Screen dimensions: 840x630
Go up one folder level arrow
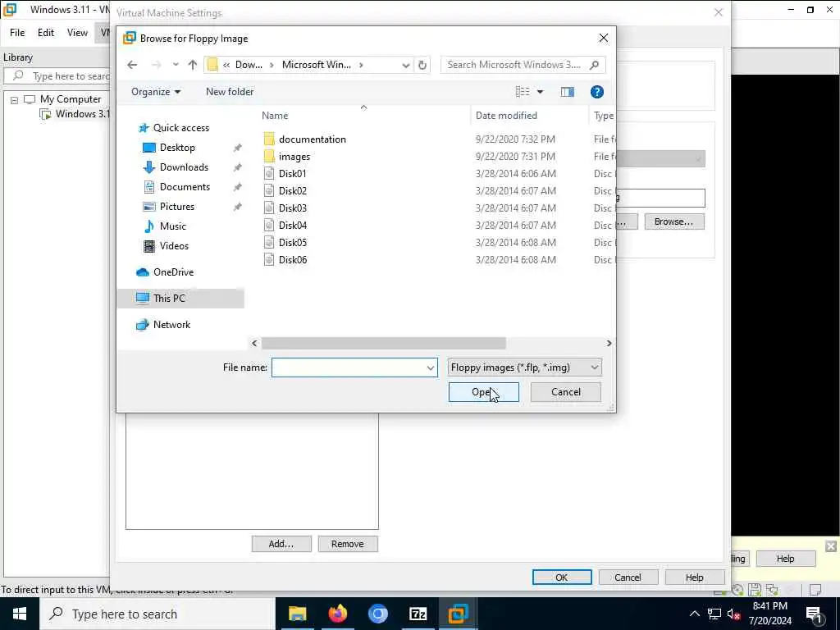pos(192,65)
